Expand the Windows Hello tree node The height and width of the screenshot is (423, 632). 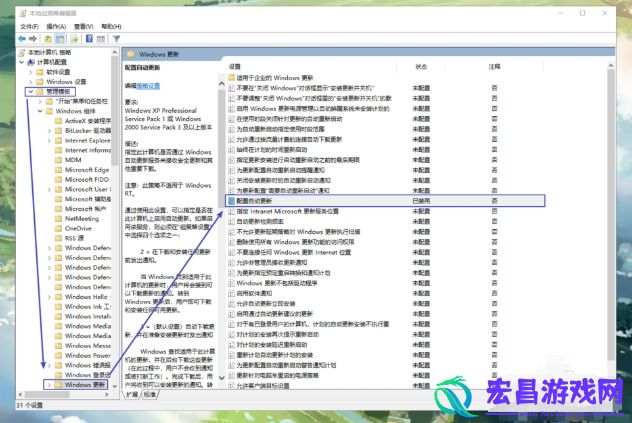(x=49, y=297)
